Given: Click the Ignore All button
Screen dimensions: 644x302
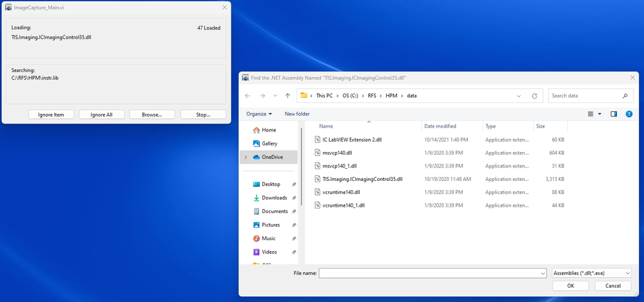Looking at the screenshot, I should pyautogui.click(x=102, y=115).
